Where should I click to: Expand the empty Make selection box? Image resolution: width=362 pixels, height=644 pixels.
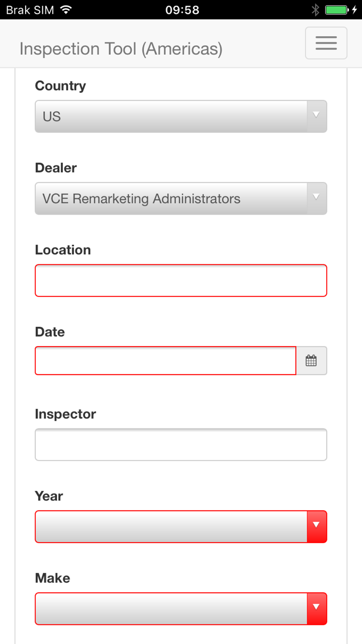point(171,609)
